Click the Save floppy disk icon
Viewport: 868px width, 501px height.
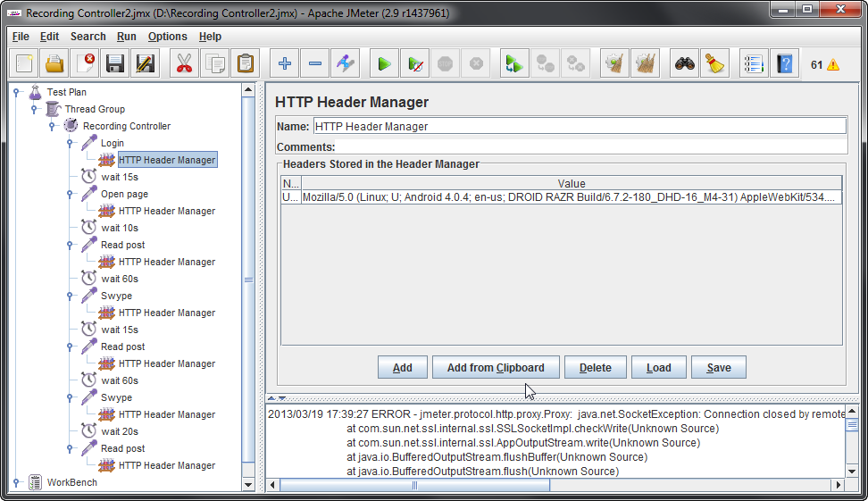pyautogui.click(x=115, y=63)
